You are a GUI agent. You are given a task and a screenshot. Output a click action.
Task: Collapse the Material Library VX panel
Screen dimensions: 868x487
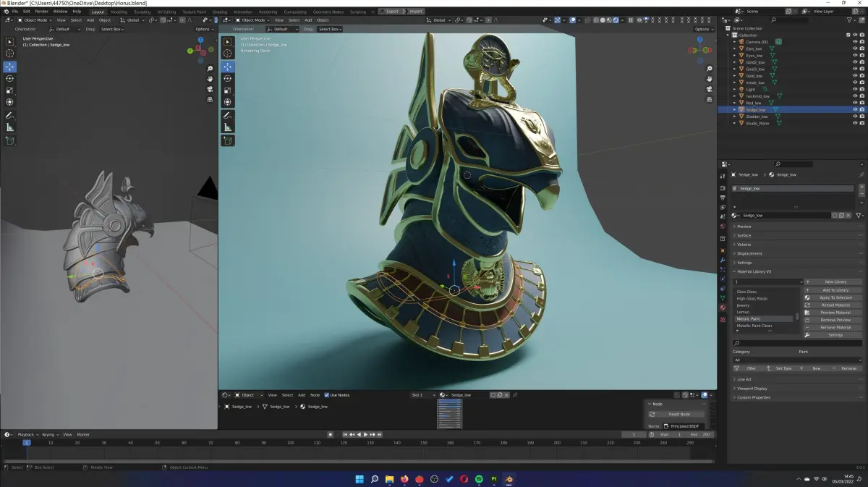(x=798, y=271)
